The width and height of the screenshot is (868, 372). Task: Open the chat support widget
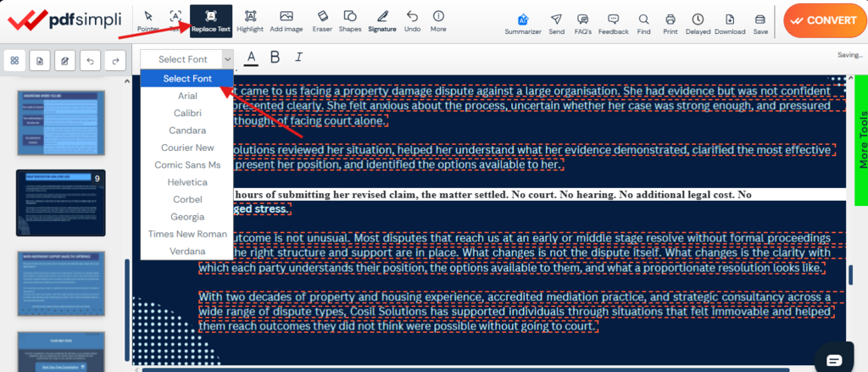pyautogui.click(x=834, y=360)
